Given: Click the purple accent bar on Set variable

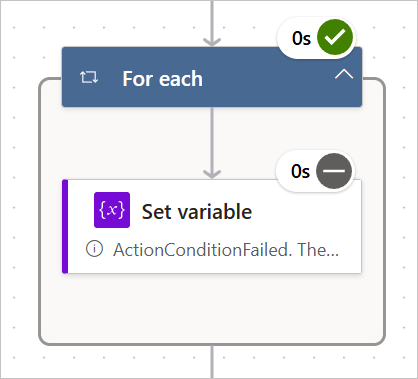Looking at the screenshot, I should point(65,226).
